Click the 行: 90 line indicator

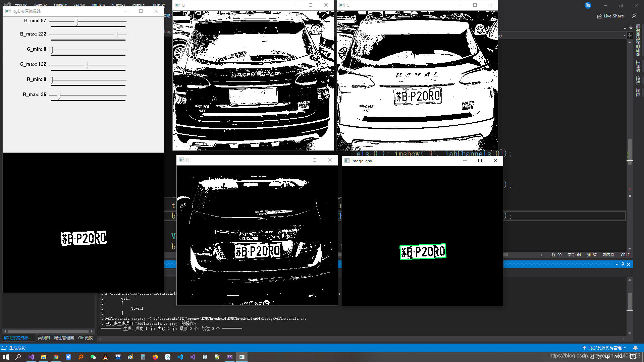click(x=556, y=255)
